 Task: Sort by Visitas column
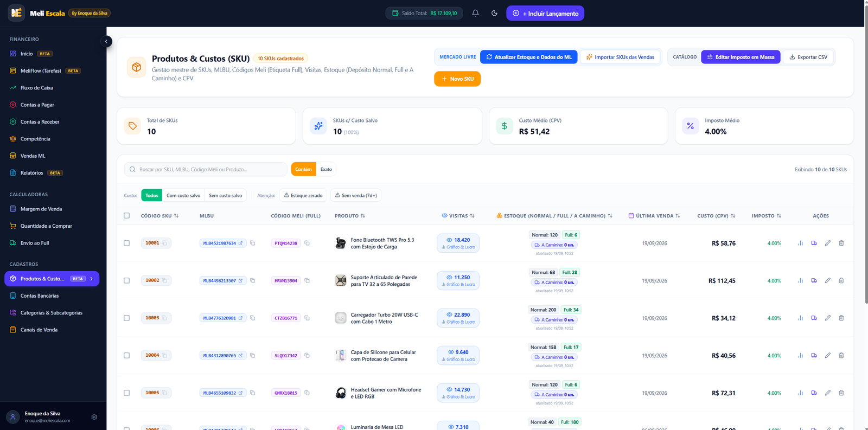click(458, 216)
